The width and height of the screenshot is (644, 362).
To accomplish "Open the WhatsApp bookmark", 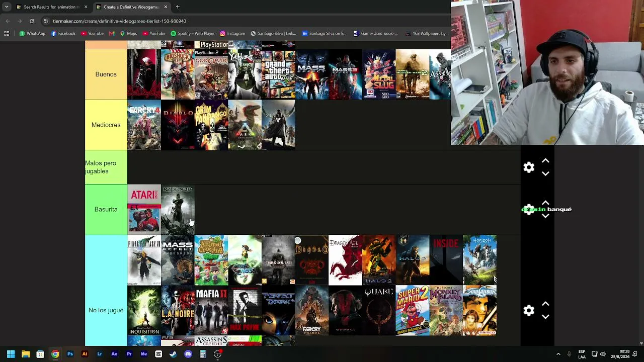I will click(32, 34).
